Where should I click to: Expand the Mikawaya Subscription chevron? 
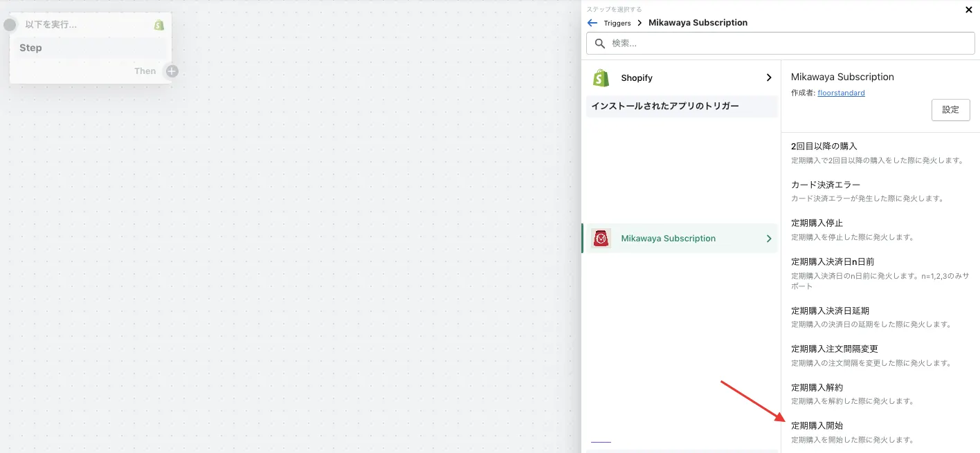pos(769,238)
